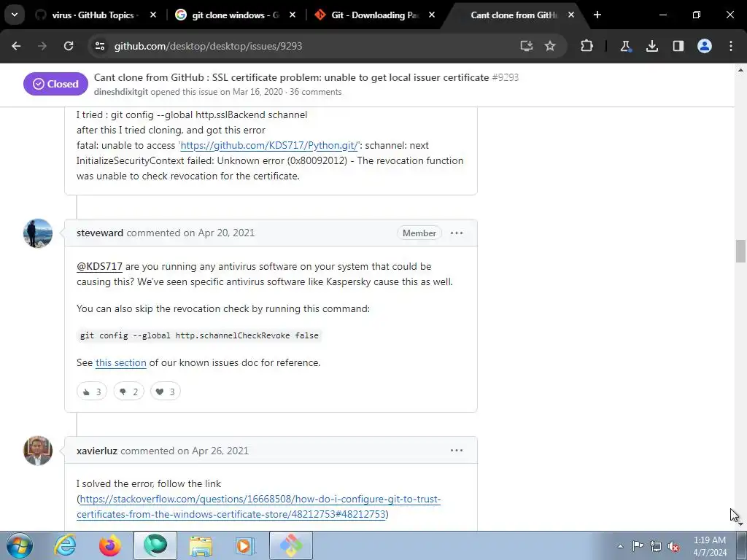Image resolution: width=747 pixels, height=560 pixels.
Task: Click the scrollbar up arrow
Action: tap(740, 70)
